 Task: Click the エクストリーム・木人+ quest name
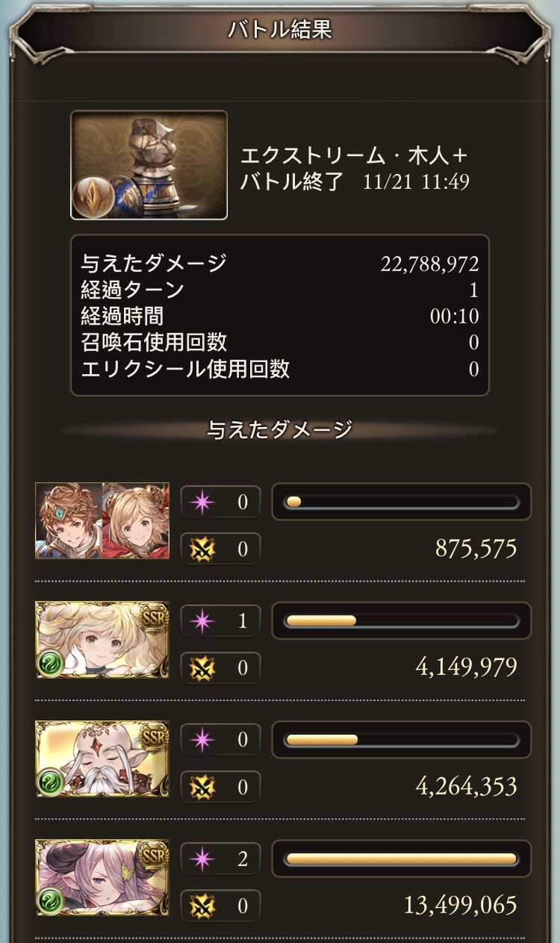coord(355,156)
